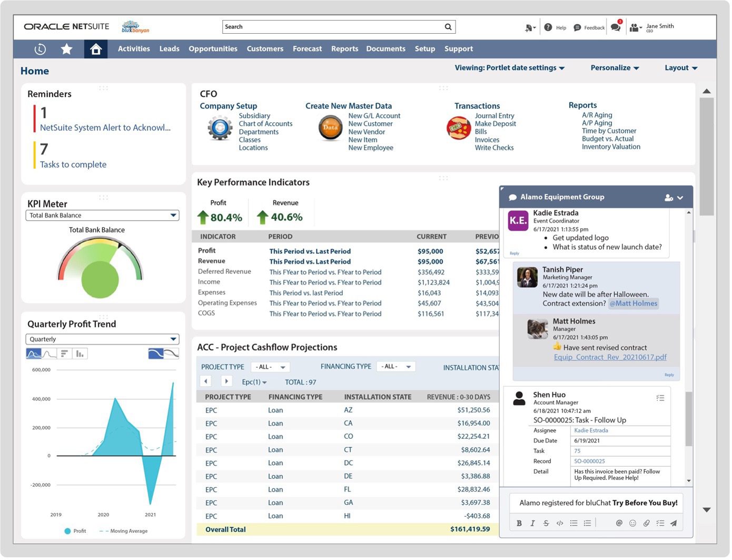Toggle the gray moving average curve option

pos(172,354)
